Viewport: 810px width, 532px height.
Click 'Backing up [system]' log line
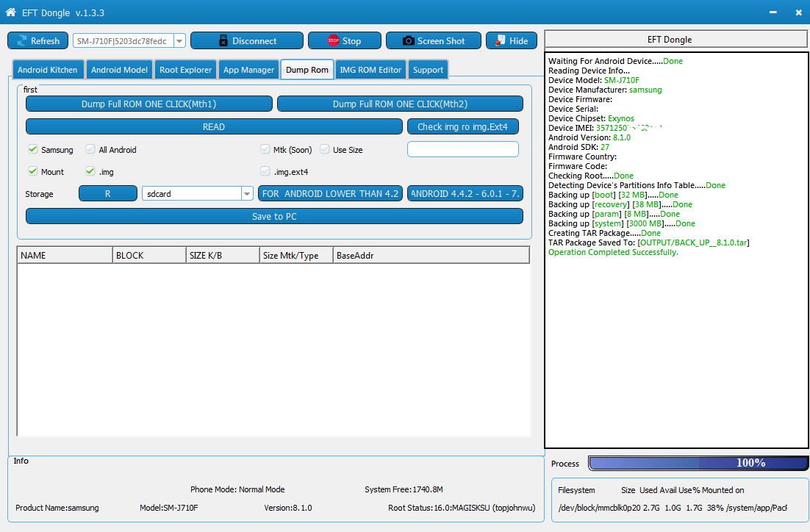click(621, 223)
